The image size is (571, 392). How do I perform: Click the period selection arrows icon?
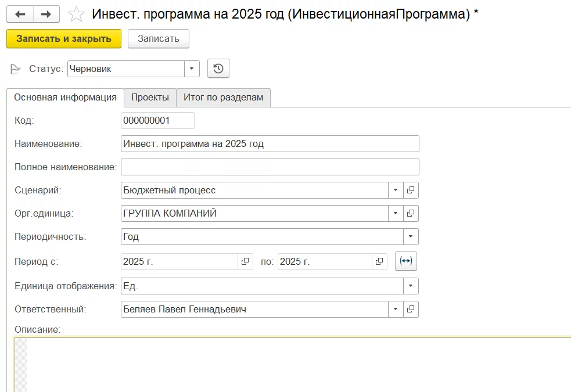tap(405, 261)
